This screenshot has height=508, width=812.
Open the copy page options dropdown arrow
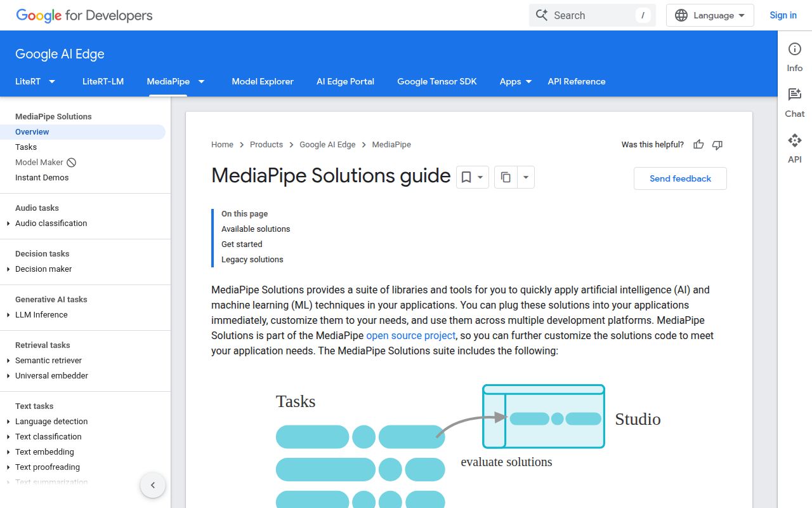(526, 177)
